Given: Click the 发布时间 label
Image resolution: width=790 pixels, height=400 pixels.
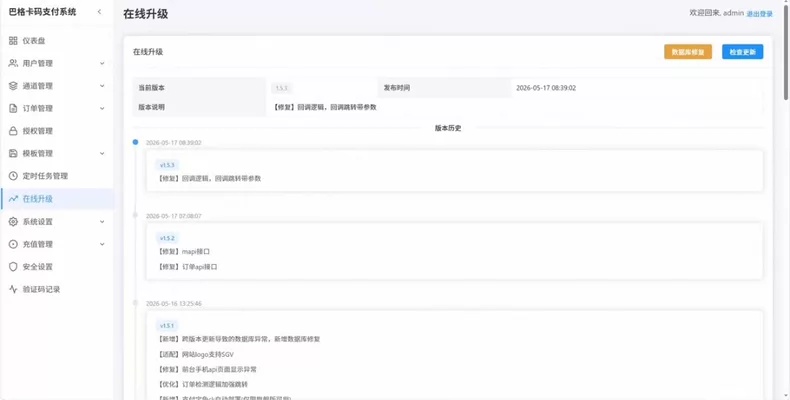Looking at the screenshot, I should click(x=397, y=88).
